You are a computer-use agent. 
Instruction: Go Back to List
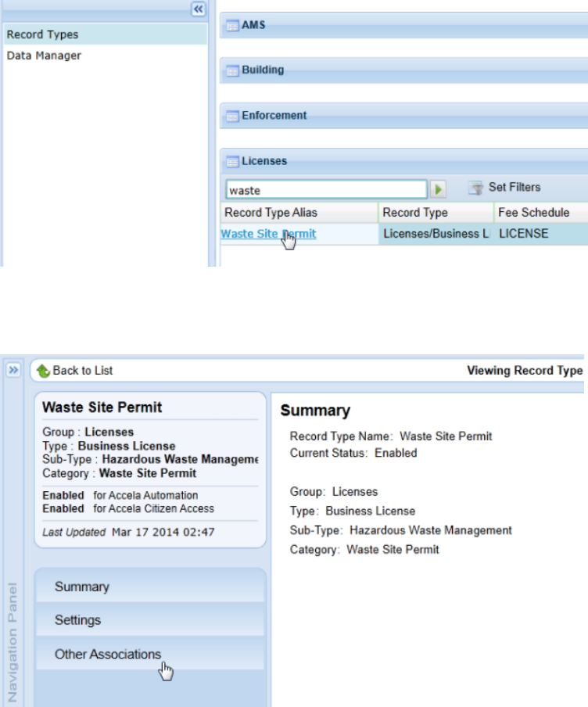coord(83,371)
